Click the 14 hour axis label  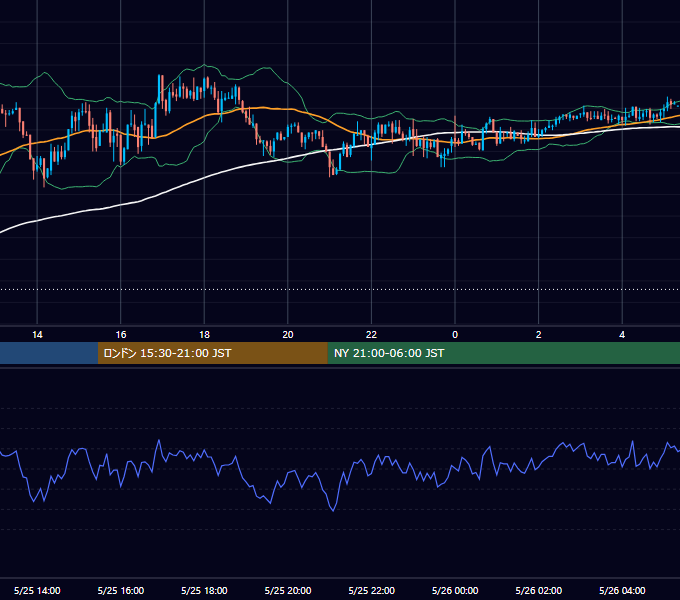[x=37, y=335]
